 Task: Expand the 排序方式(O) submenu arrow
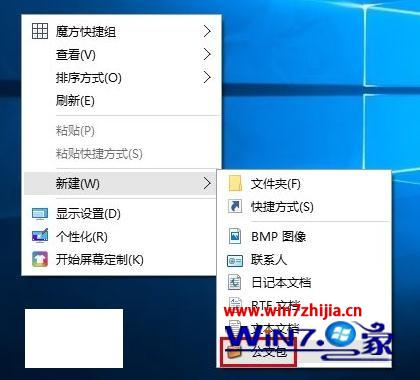tap(207, 77)
